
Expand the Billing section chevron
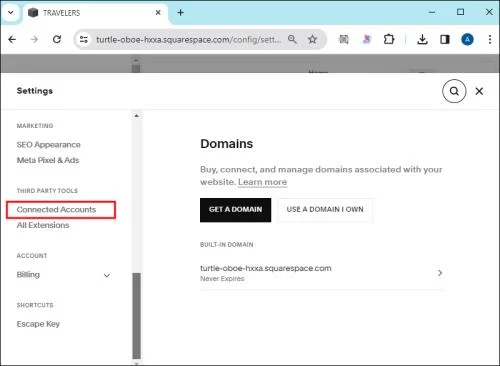107,275
